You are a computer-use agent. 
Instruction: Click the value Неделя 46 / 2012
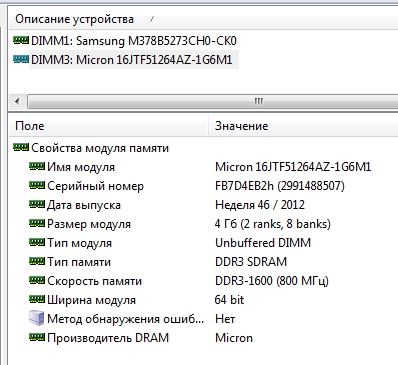(260, 205)
